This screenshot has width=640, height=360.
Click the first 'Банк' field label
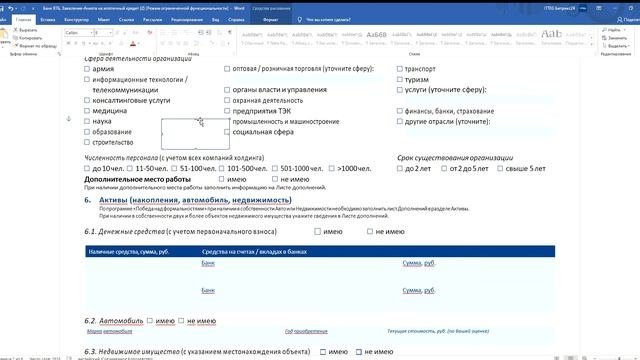(x=208, y=263)
